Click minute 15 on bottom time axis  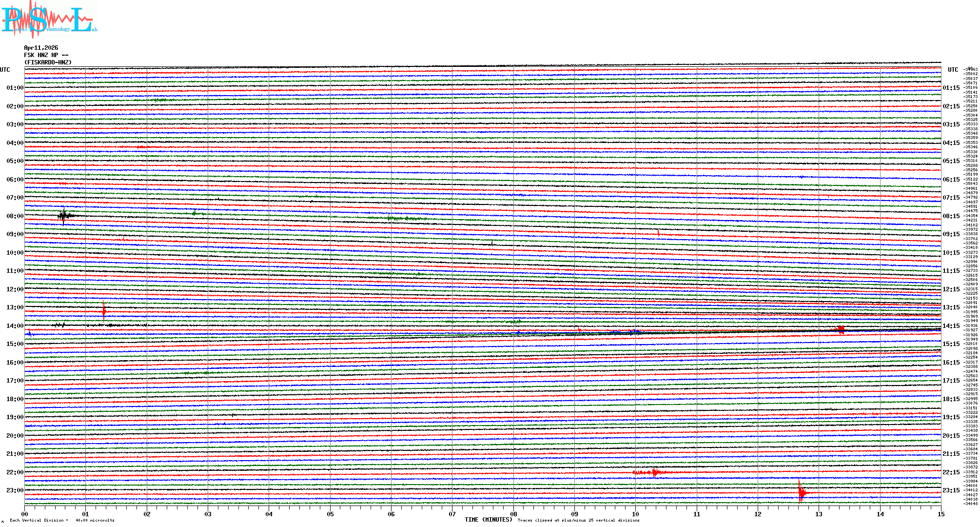click(x=941, y=514)
